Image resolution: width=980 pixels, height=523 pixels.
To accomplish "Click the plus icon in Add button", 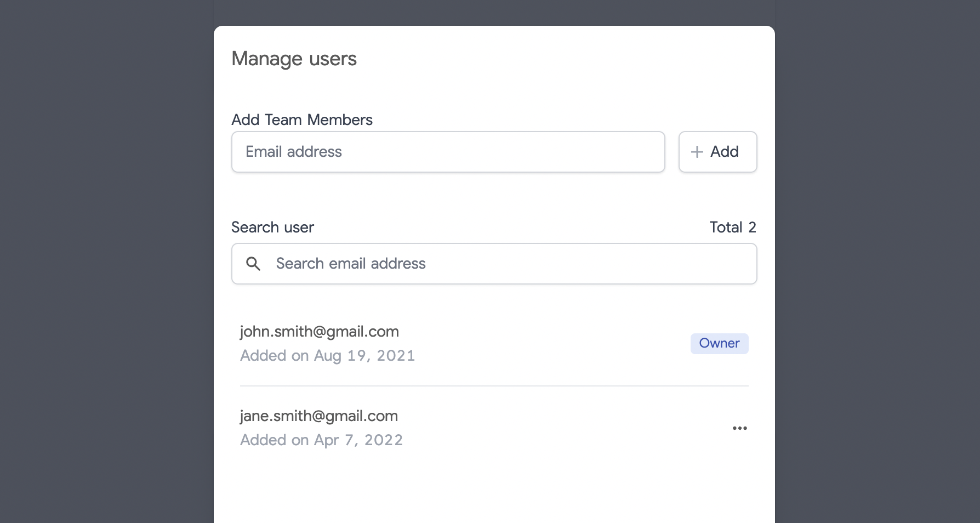I will click(x=697, y=152).
